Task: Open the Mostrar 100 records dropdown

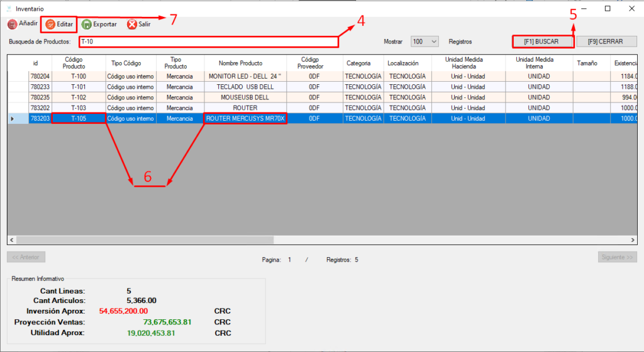Action: pos(425,41)
